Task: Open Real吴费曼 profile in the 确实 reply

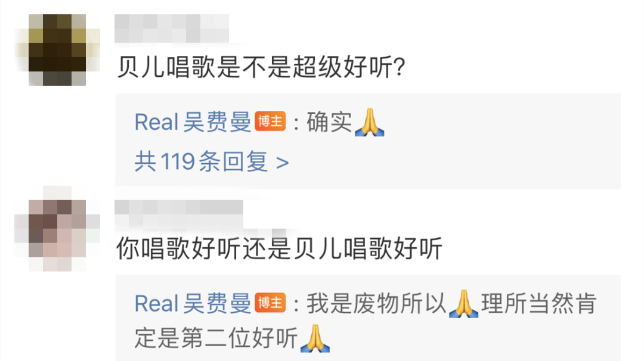Action: point(193,122)
